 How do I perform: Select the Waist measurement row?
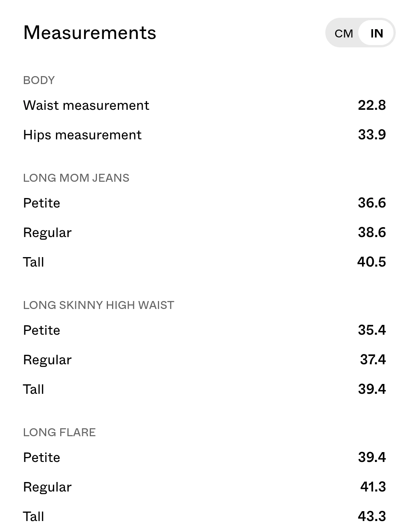[204, 105]
